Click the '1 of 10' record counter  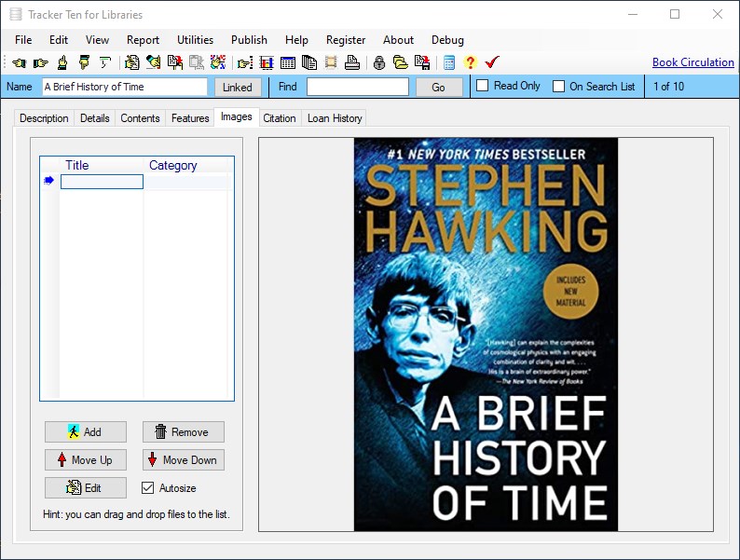pyautogui.click(x=668, y=87)
